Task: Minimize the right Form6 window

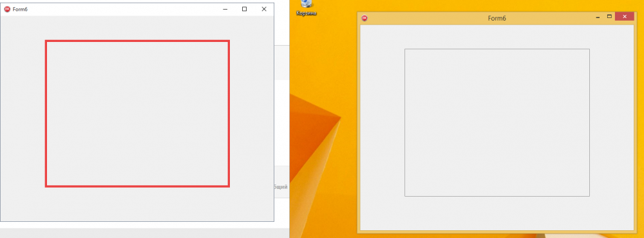Action: (x=598, y=17)
